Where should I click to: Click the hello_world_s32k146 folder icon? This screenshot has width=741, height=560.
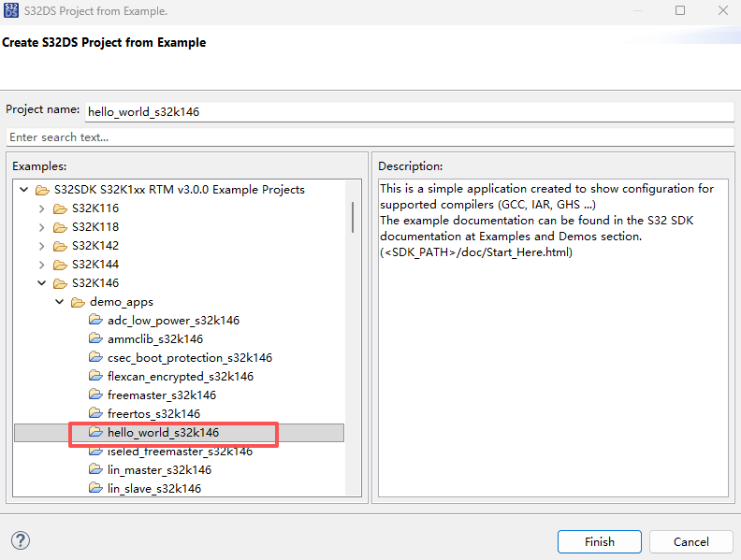pyautogui.click(x=96, y=432)
